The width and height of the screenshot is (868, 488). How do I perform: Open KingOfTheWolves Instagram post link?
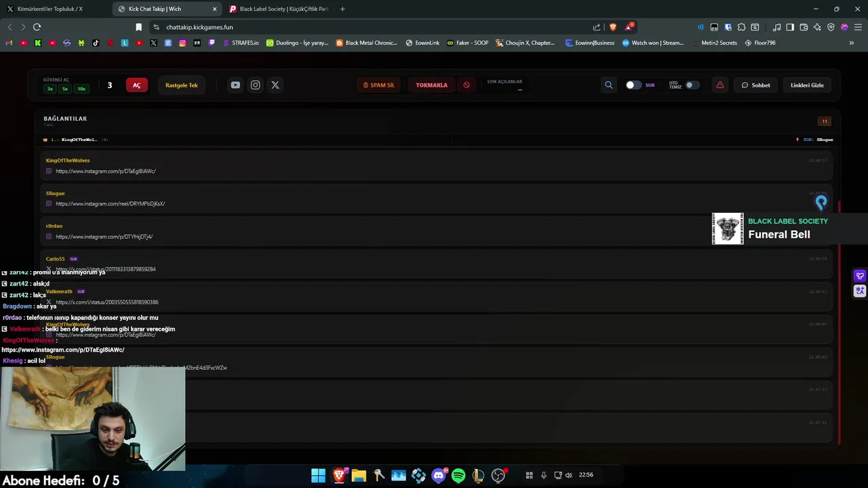pos(106,171)
